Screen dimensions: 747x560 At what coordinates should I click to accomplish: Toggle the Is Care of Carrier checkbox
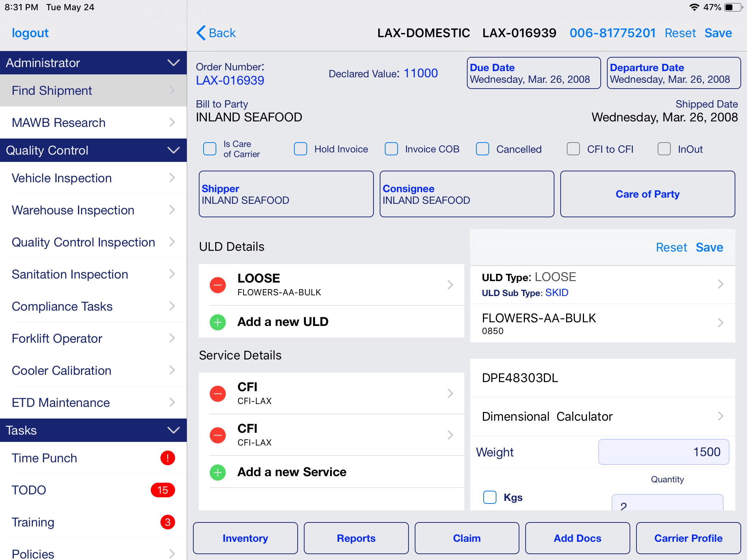(x=210, y=148)
